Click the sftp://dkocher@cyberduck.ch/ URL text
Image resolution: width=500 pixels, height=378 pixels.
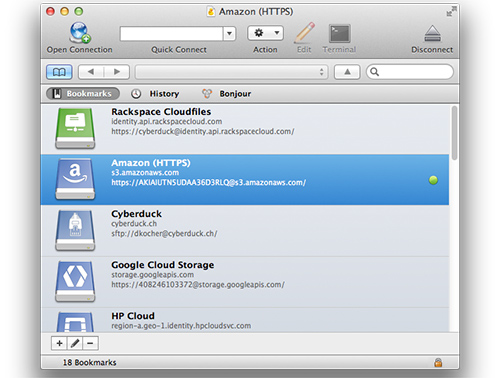pyautogui.click(x=164, y=234)
